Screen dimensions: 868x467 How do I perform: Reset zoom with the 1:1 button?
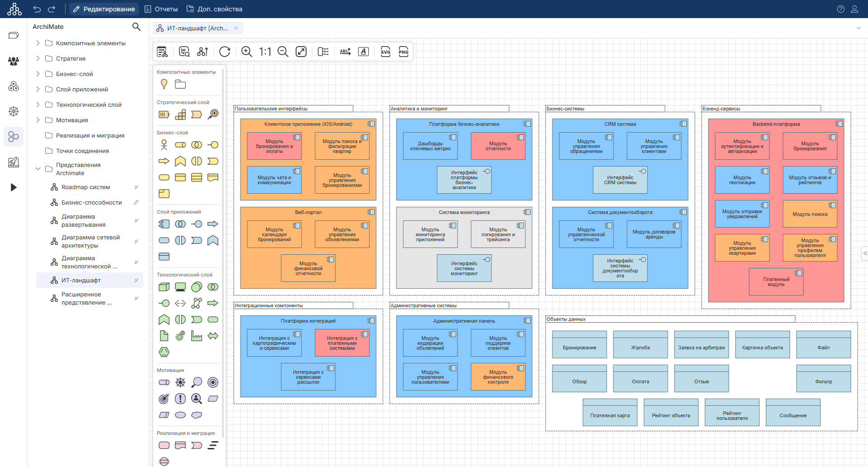[x=265, y=52]
